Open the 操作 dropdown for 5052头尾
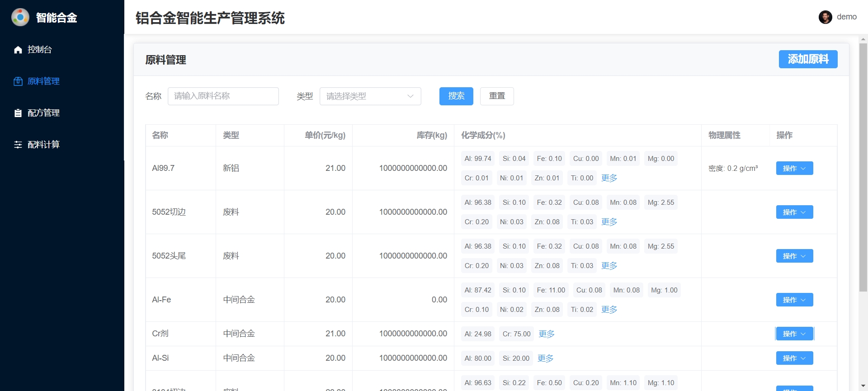The image size is (868, 391). point(794,256)
